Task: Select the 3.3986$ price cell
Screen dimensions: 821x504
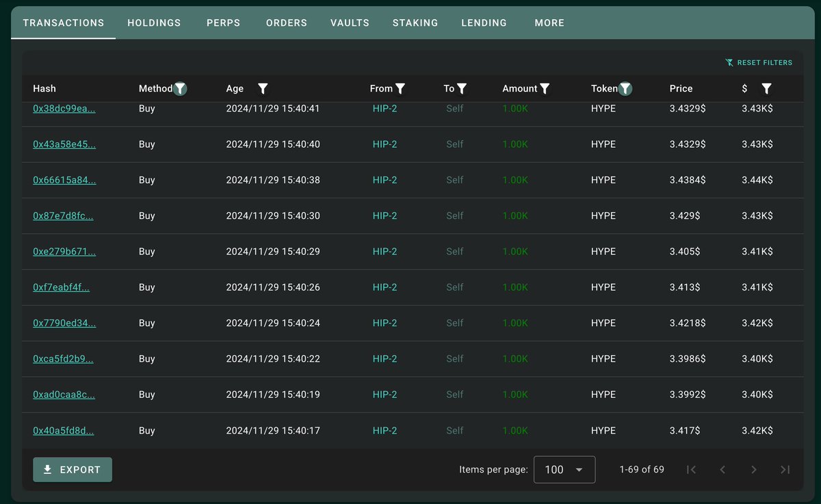Action: (x=688, y=359)
